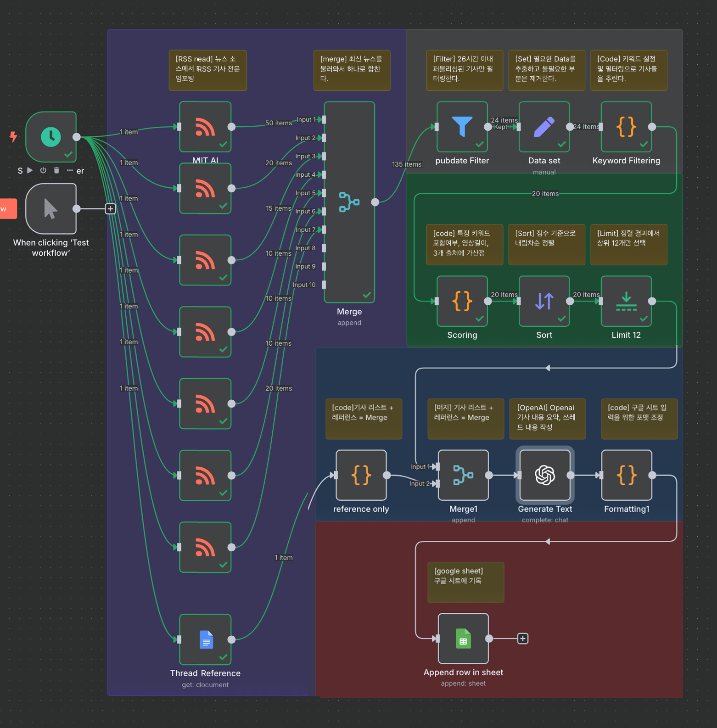The image size is (717, 728).
Task: Select the '[google sheet]' sticky note
Action: pyautogui.click(x=466, y=582)
